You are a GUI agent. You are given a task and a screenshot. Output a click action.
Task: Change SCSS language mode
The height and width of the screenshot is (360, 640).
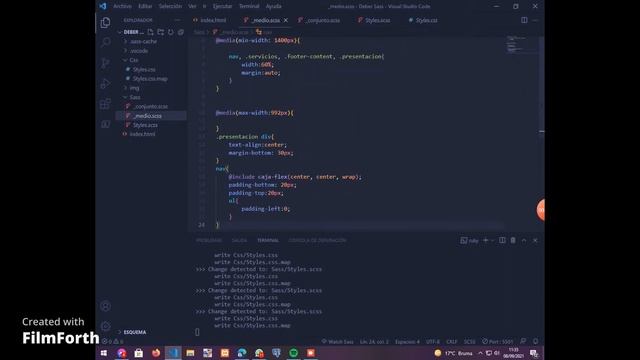pyautogui.click(x=469, y=342)
